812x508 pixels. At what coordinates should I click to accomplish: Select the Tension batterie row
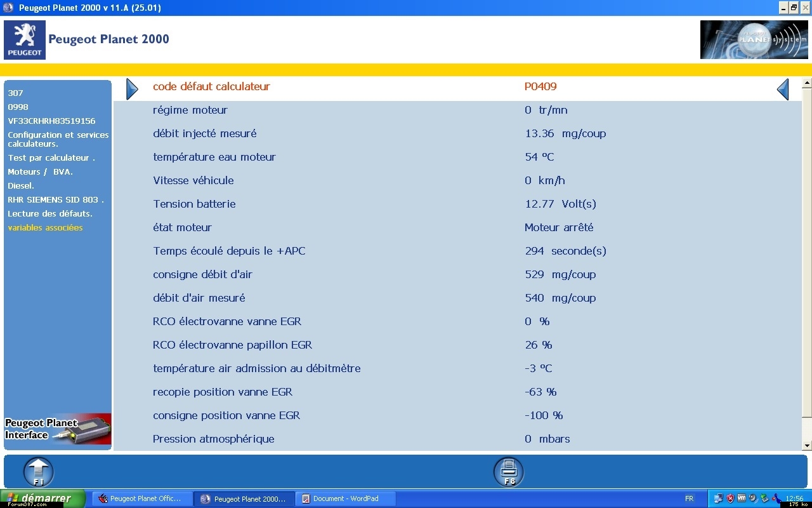[457, 204]
